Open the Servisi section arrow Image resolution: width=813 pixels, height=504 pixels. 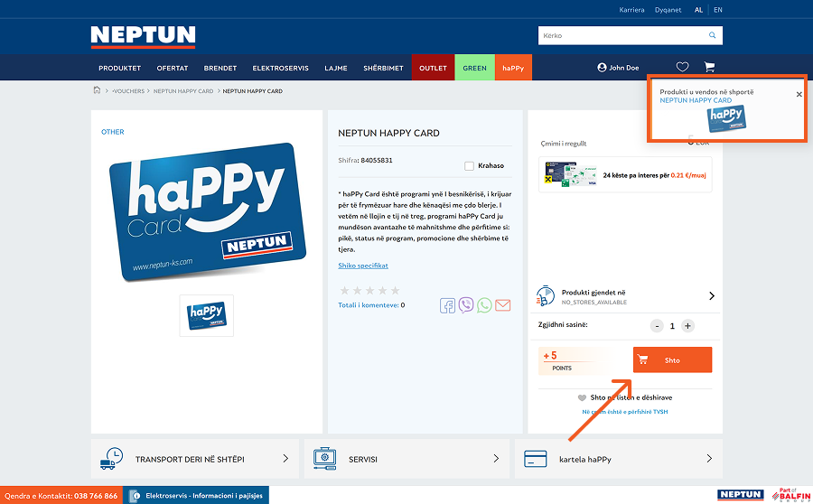click(x=496, y=459)
